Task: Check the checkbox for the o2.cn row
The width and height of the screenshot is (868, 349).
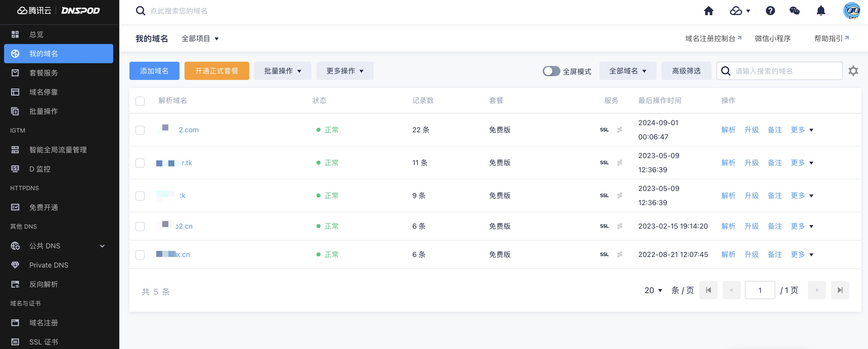Action: click(x=140, y=227)
